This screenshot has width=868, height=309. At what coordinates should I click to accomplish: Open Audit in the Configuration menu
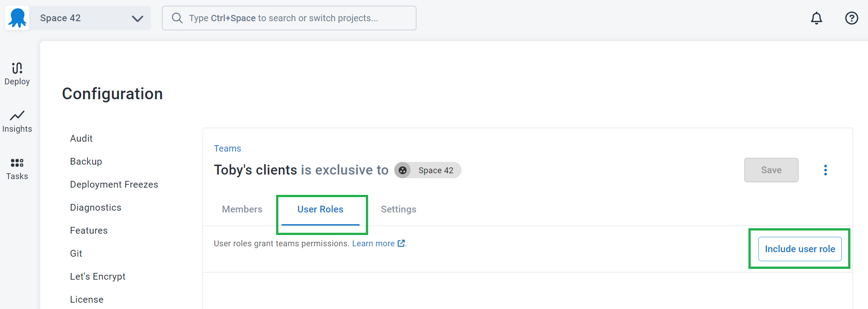(81, 138)
